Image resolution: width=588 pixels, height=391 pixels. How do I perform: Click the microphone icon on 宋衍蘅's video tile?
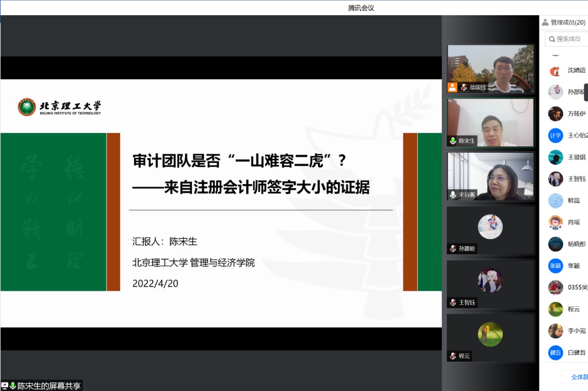click(x=453, y=195)
